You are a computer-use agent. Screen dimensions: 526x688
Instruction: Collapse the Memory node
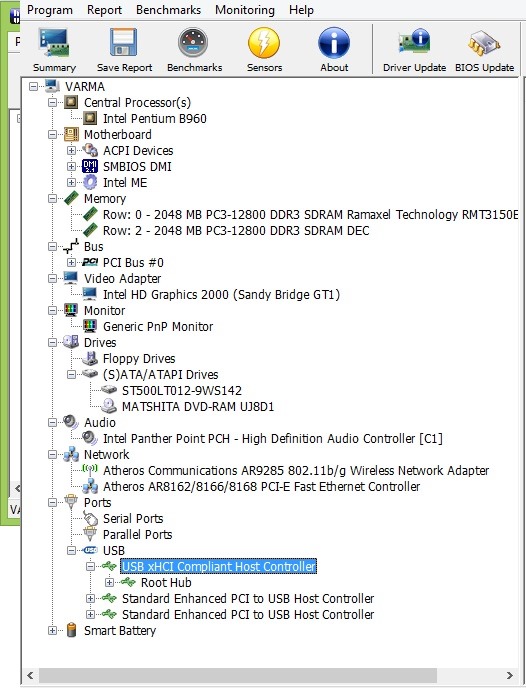(52, 198)
